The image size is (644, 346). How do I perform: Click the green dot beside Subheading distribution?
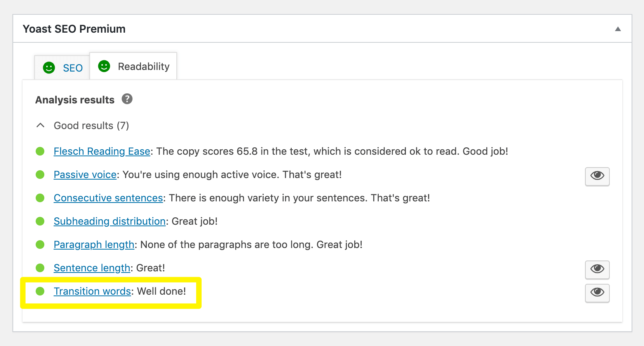(40, 221)
